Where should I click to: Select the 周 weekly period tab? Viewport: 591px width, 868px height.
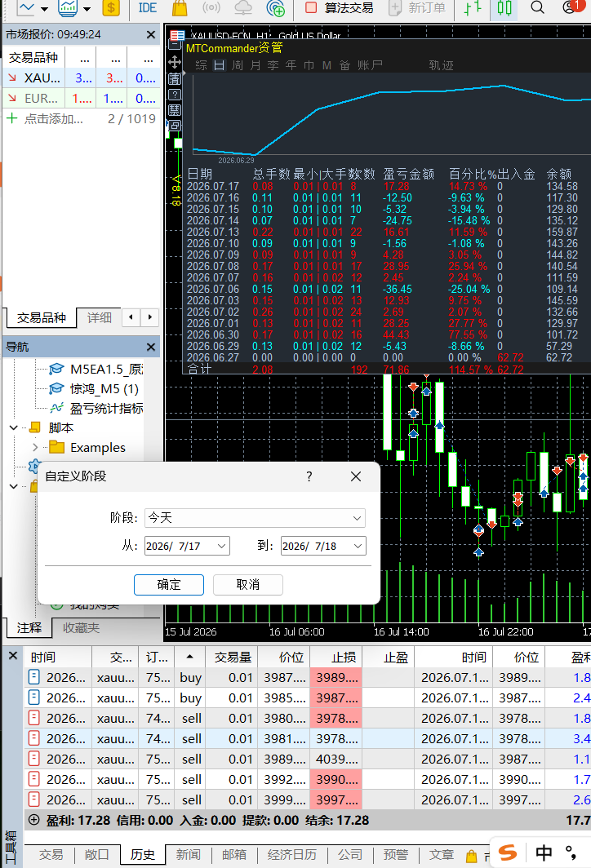(x=237, y=65)
